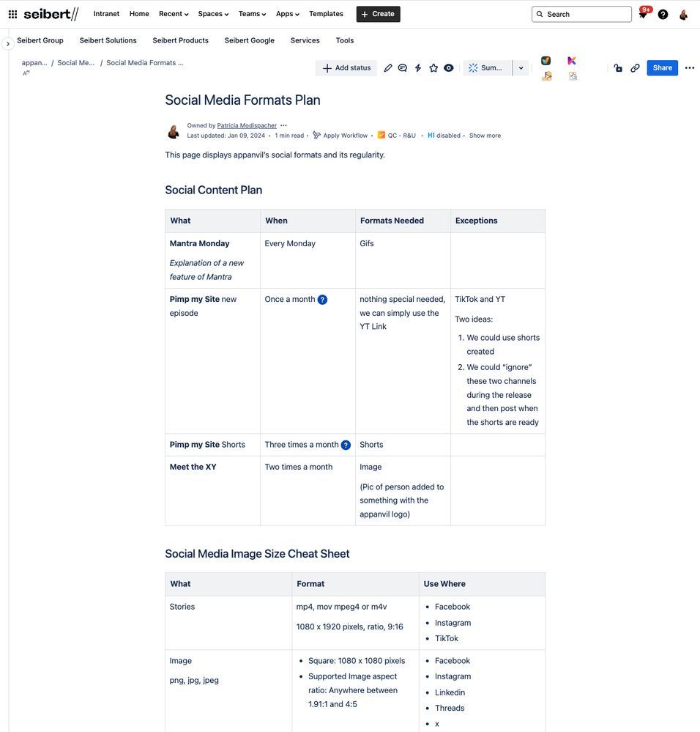Viewport: 700px width, 732px height.
Task: Open the Seibert Products menu item
Action: (180, 40)
